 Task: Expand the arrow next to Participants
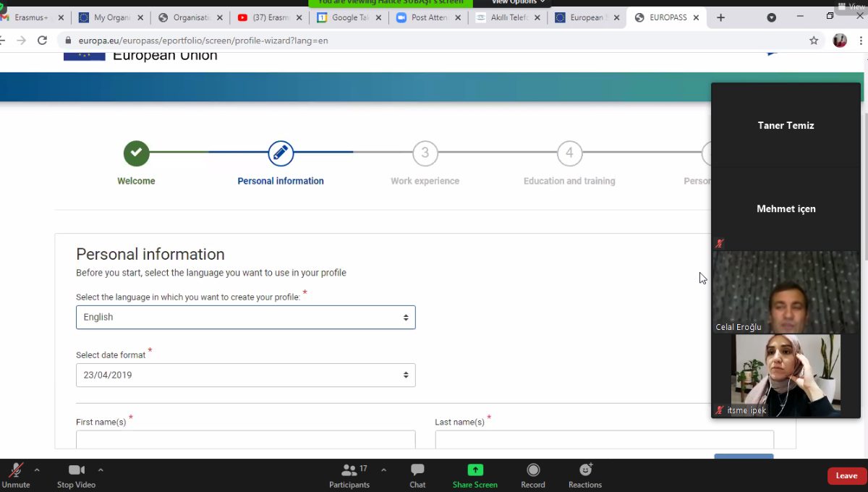(x=383, y=470)
